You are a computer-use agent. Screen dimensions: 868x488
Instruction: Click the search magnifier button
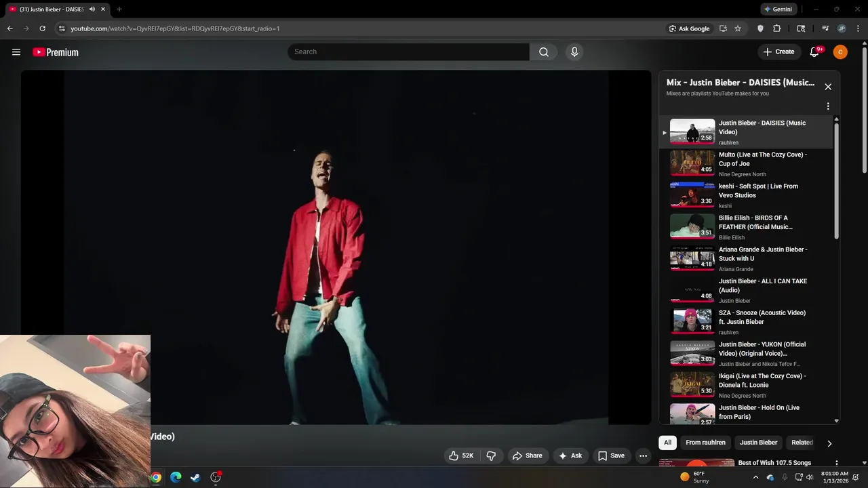click(x=544, y=52)
